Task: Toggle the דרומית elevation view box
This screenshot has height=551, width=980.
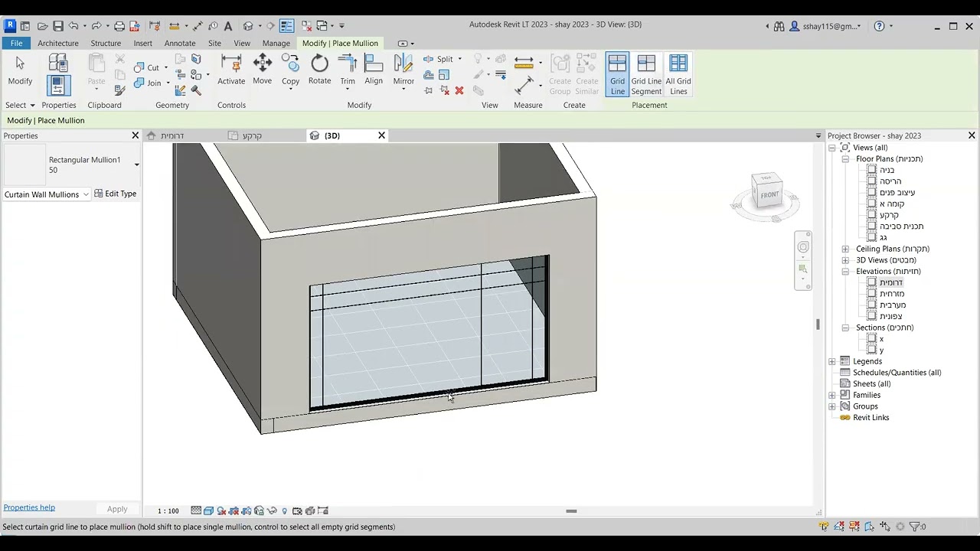Action: [871, 282]
